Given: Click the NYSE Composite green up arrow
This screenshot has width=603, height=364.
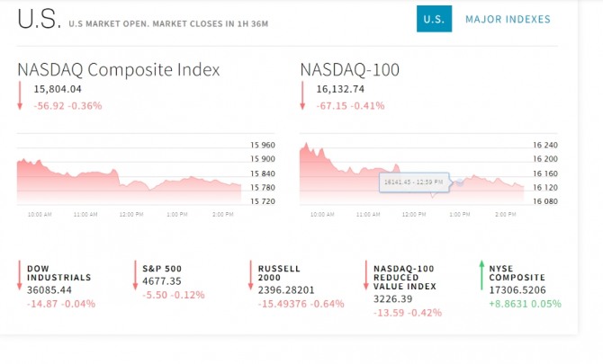Looking at the screenshot, I should [x=481, y=275].
